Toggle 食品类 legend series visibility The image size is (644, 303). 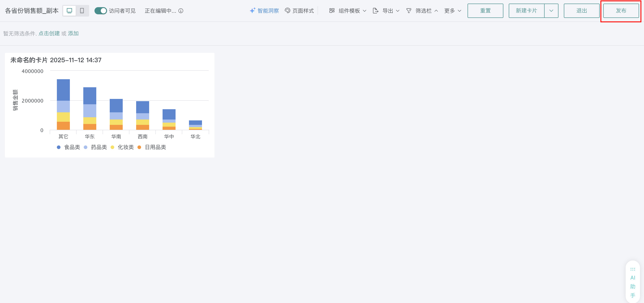point(69,147)
